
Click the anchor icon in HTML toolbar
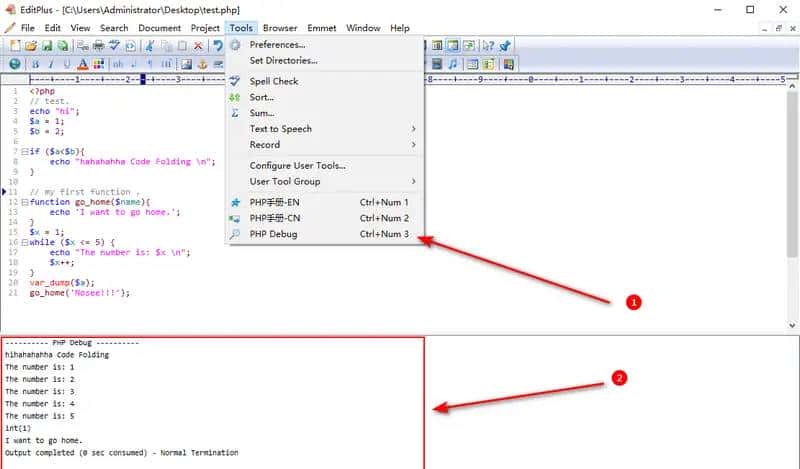tap(200, 64)
